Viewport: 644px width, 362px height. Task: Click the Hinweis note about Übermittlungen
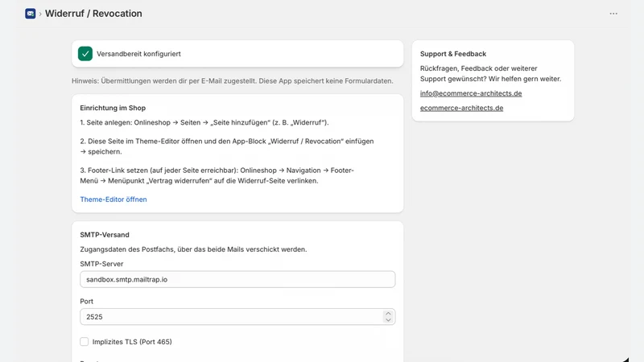coord(233,81)
